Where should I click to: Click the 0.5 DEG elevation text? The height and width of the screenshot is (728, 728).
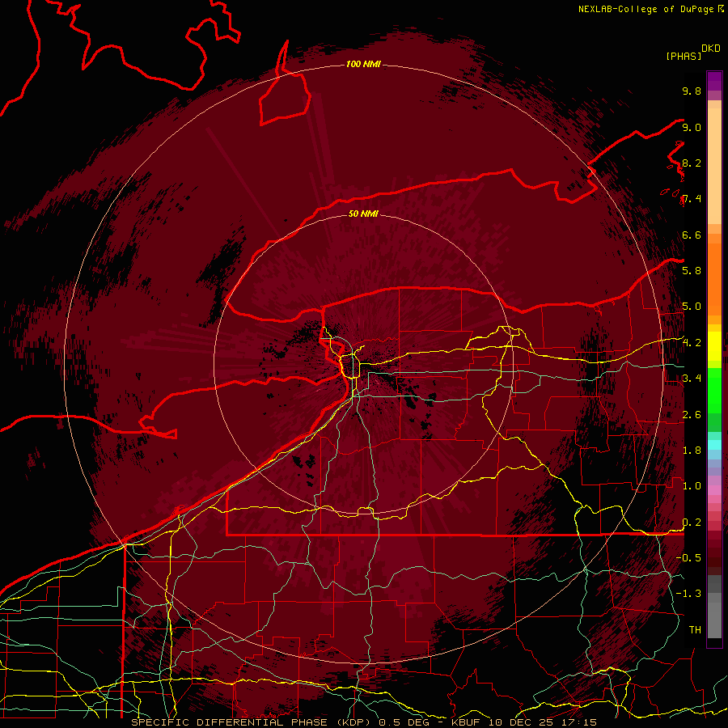pos(404,722)
